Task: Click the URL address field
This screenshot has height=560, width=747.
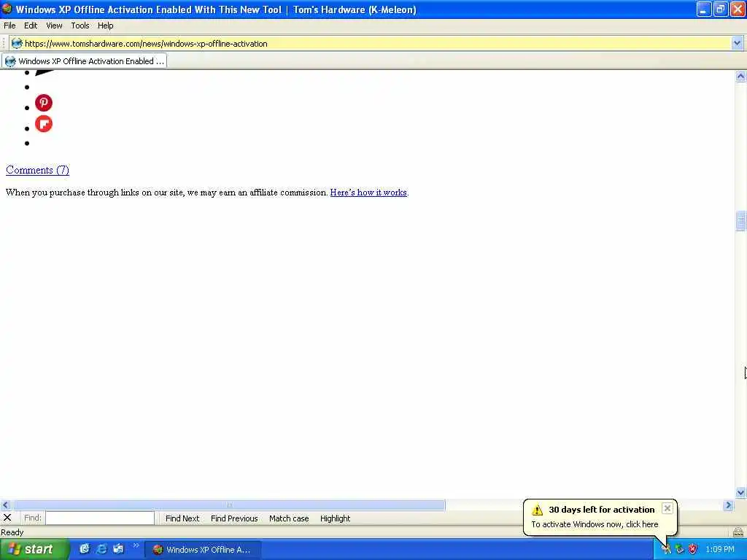Action: tap(376, 43)
